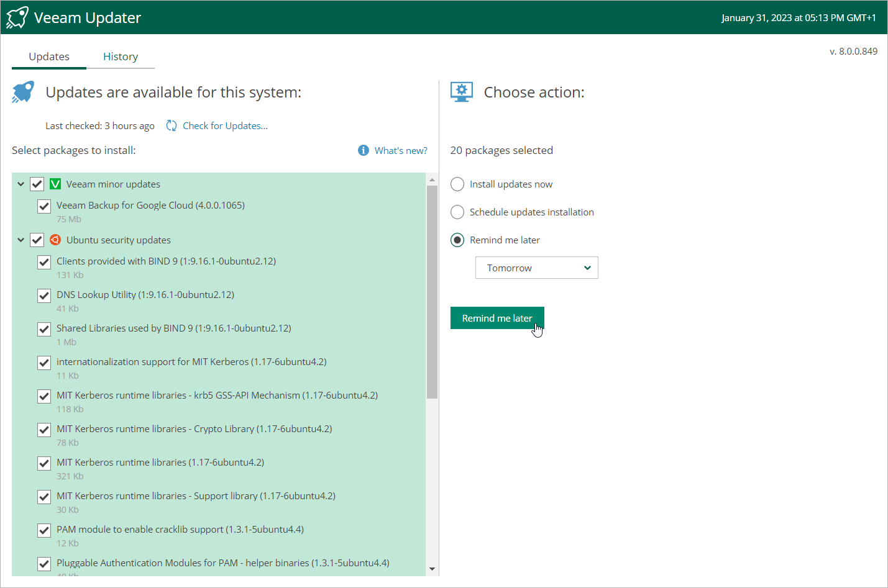Click the blue rocket updates icon

click(23, 92)
